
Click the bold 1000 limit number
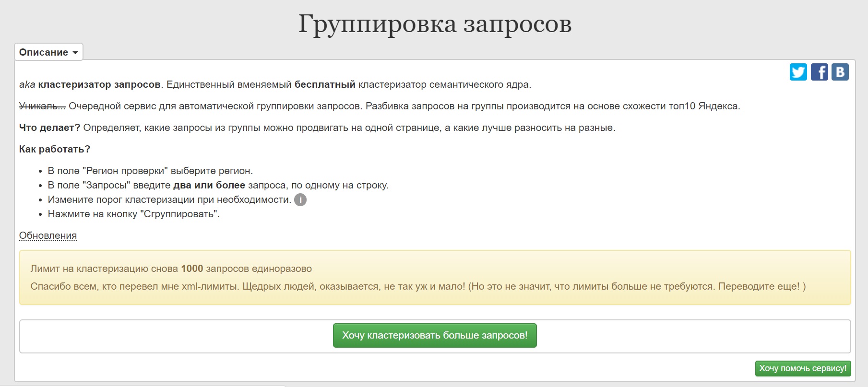tap(192, 269)
